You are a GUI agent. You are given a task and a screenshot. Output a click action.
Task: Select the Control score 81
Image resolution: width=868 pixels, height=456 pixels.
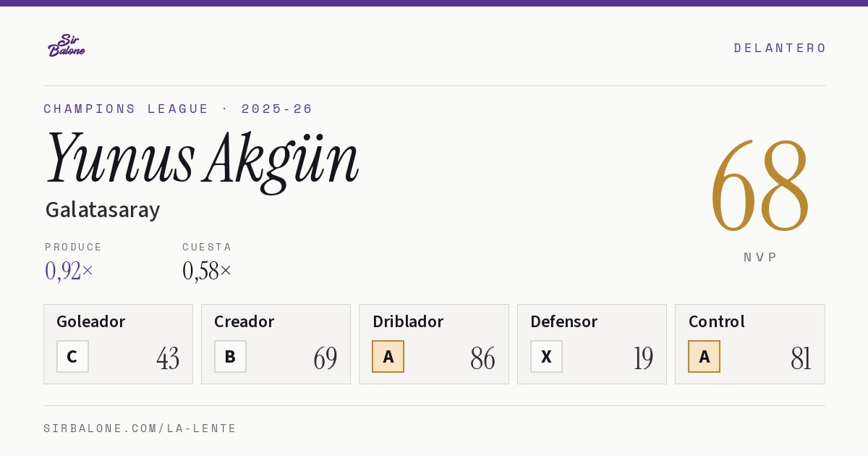coord(801,358)
